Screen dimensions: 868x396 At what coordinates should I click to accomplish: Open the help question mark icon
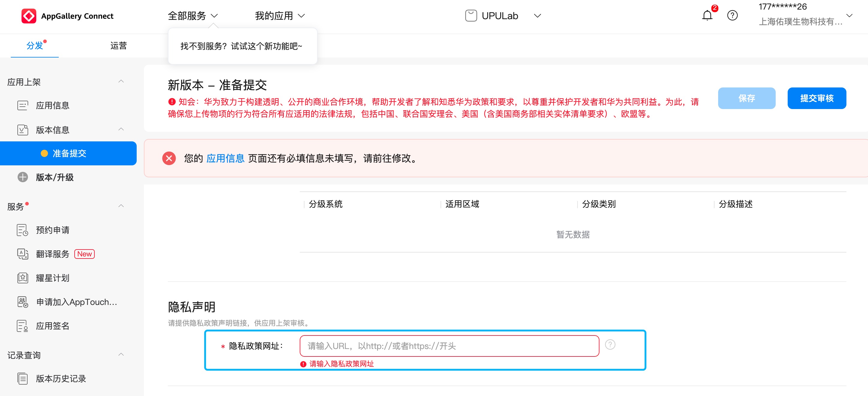[x=732, y=16]
